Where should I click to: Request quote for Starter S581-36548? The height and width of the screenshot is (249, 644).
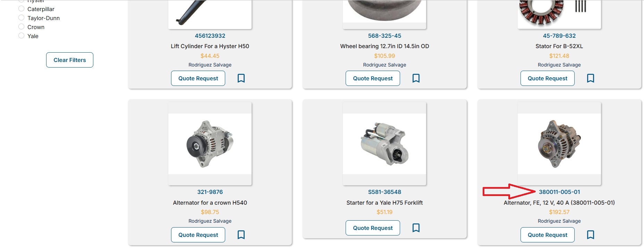coord(373,228)
